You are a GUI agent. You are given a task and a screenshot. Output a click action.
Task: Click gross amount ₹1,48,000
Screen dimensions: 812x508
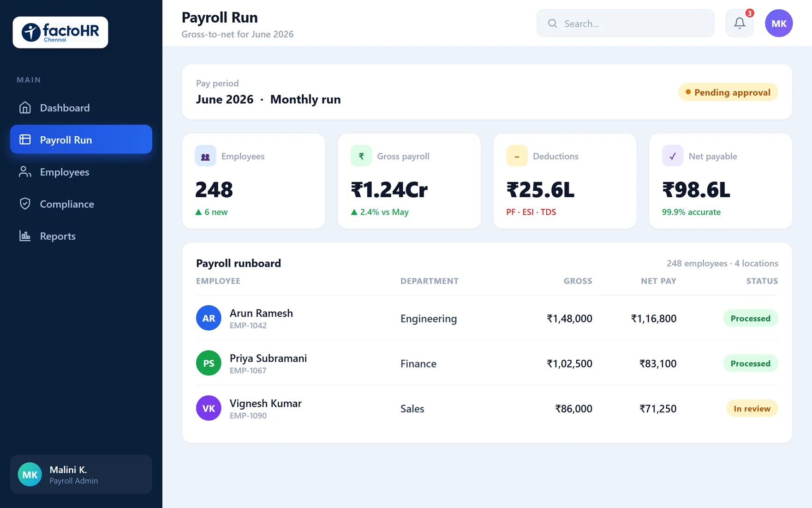point(569,319)
